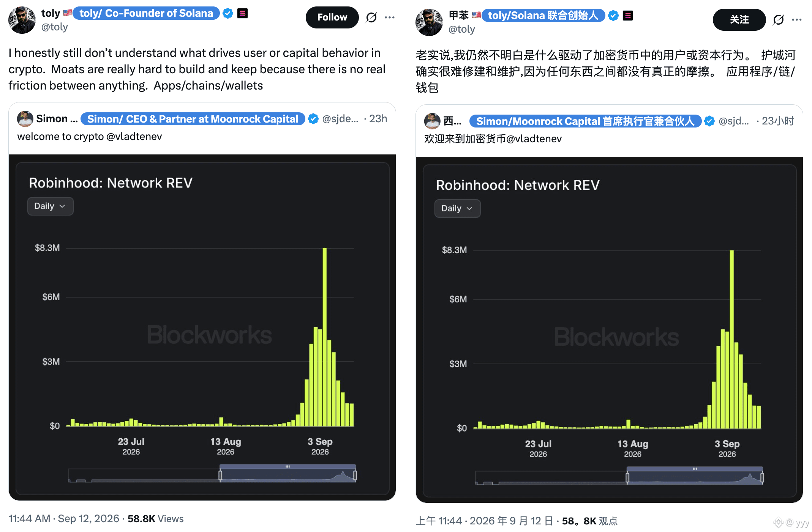The height and width of the screenshot is (532, 812).
Task: Click Simon's verified badge in the English quoted tweet
Action: coord(313,119)
